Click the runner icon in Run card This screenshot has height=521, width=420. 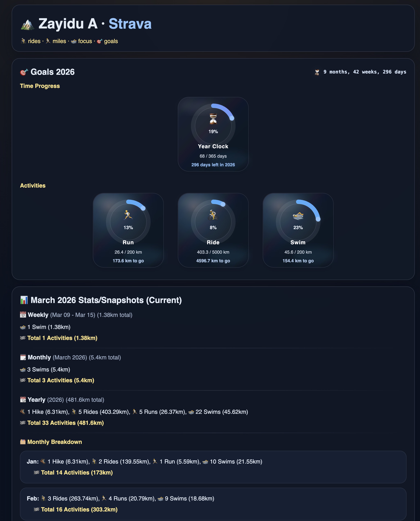pyautogui.click(x=128, y=215)
